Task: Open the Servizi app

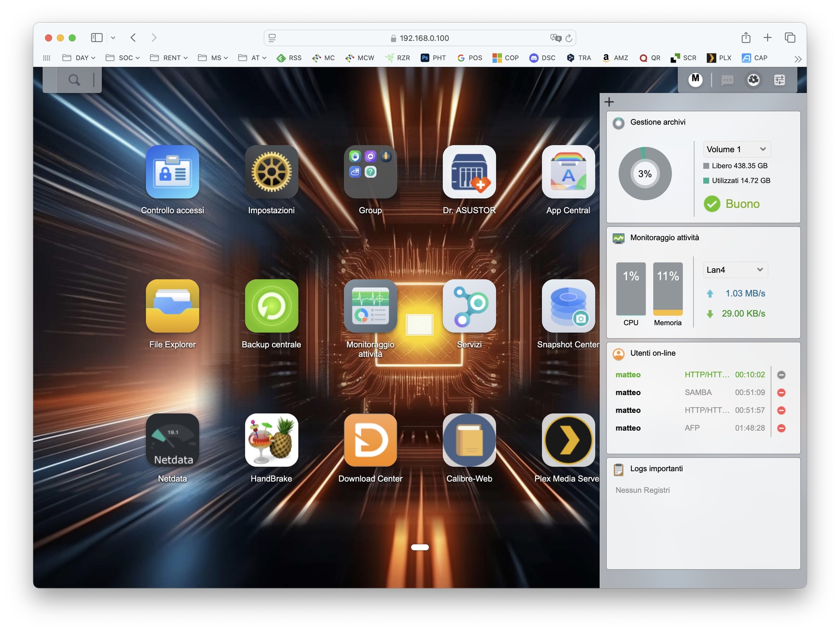Action: pyautogui.click(x=469, y=306)
